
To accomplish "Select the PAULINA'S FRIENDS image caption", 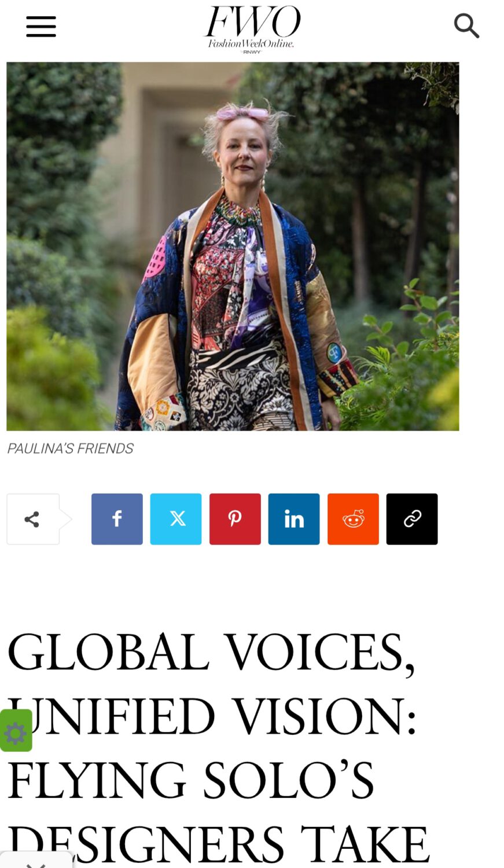I will (x=70, y=448).
